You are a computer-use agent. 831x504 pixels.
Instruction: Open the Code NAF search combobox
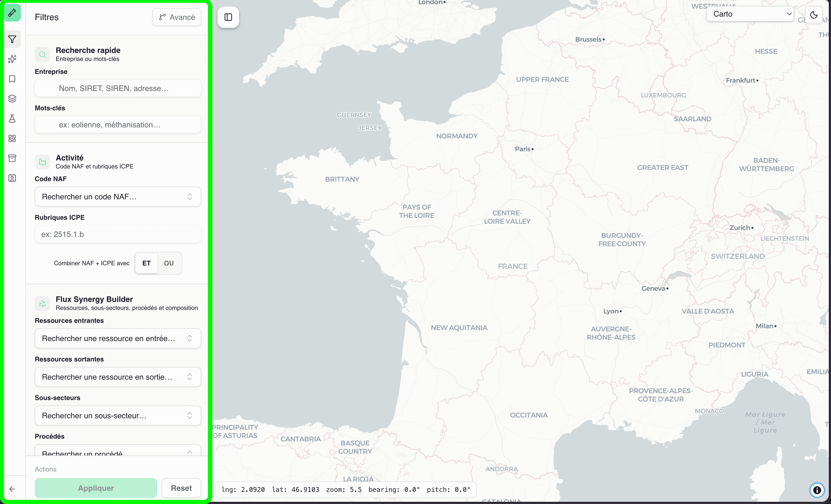[x=118, y=197]
